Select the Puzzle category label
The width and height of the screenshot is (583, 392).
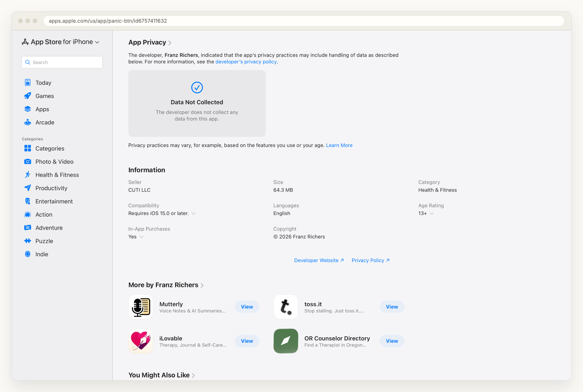[44, 241]
